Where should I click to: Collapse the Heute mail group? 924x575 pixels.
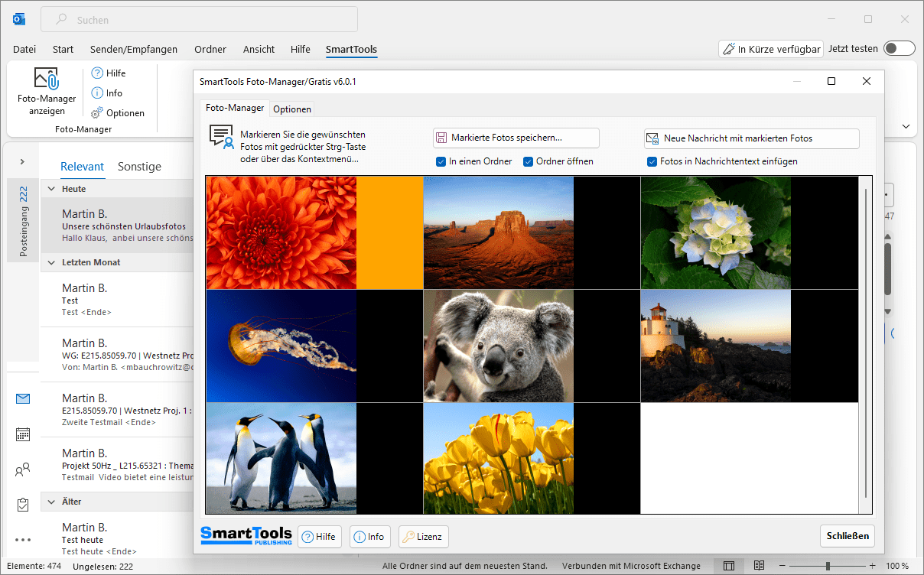[52, 189]
